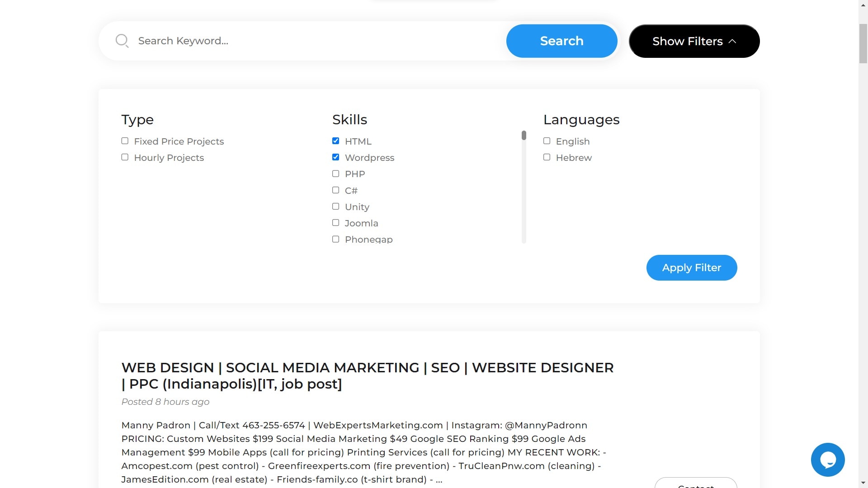Check the Hourly Projects option
The image size is (868, 488).
pos(125,157)
